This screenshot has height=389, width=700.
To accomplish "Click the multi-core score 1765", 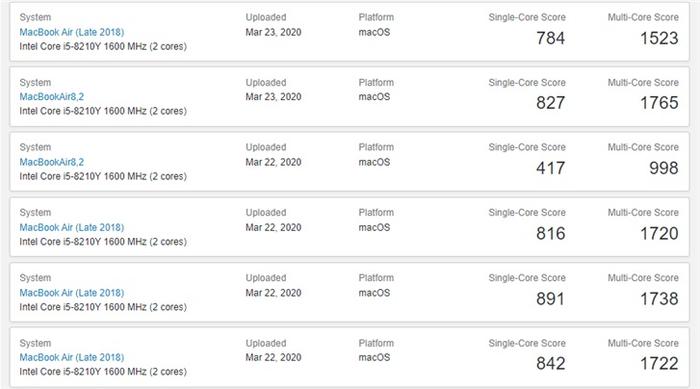I will coord(659,103).
